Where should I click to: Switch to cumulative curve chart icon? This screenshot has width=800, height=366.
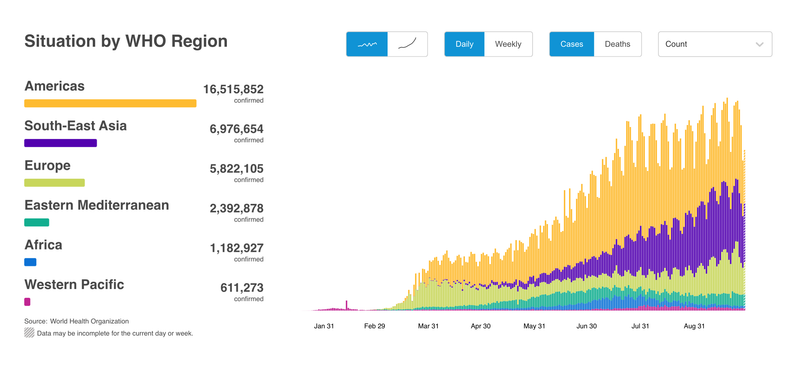pyautogui.click(x=407, y=44)
